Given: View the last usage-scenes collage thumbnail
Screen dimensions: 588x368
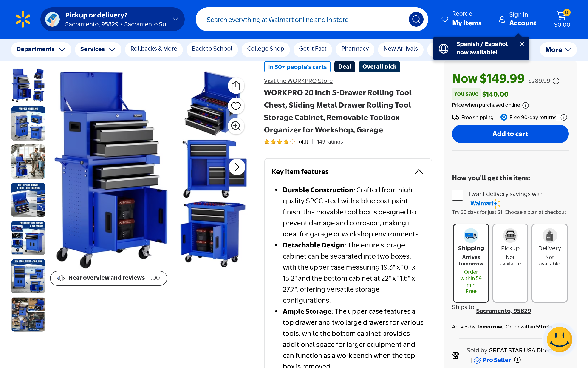Looking at the screenshot, I should click(x=28, y=314).
